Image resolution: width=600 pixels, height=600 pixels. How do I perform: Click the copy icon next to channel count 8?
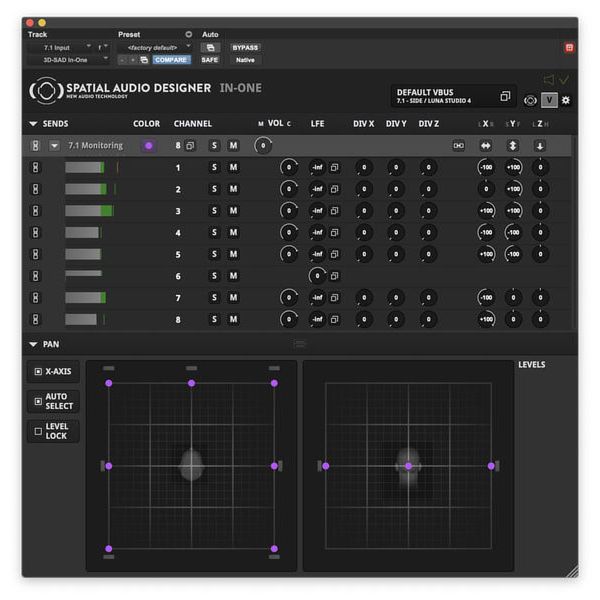[x=190, y=145]
